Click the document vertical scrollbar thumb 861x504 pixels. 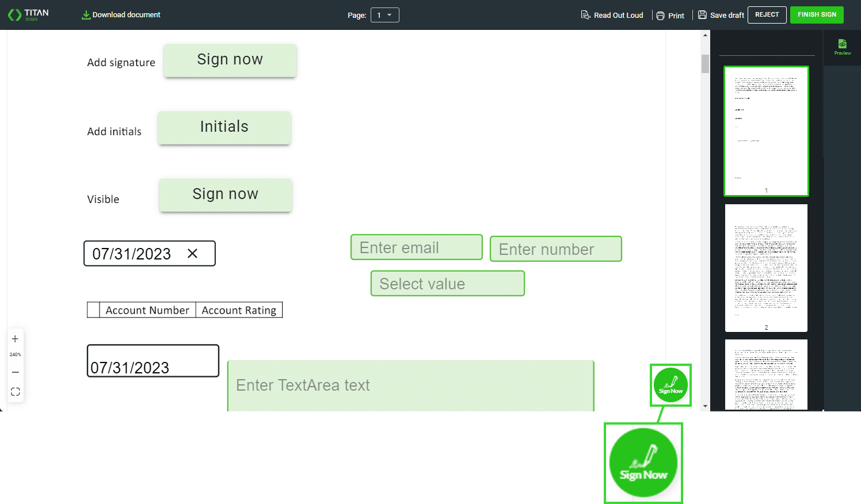pos(705,63)
